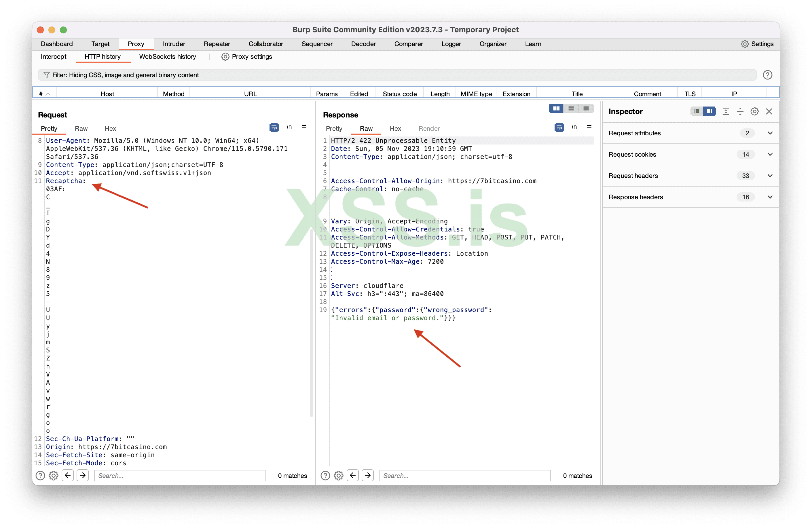Viewport: 812px width, 528px height.
Task: Click Inspector expand all sections icon
Action: click(726, 111)
